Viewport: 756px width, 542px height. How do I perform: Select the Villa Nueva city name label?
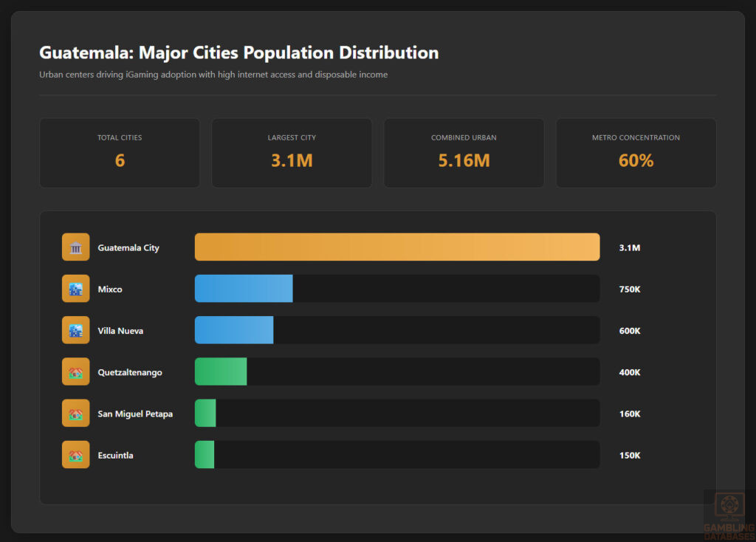click(120, 330)
